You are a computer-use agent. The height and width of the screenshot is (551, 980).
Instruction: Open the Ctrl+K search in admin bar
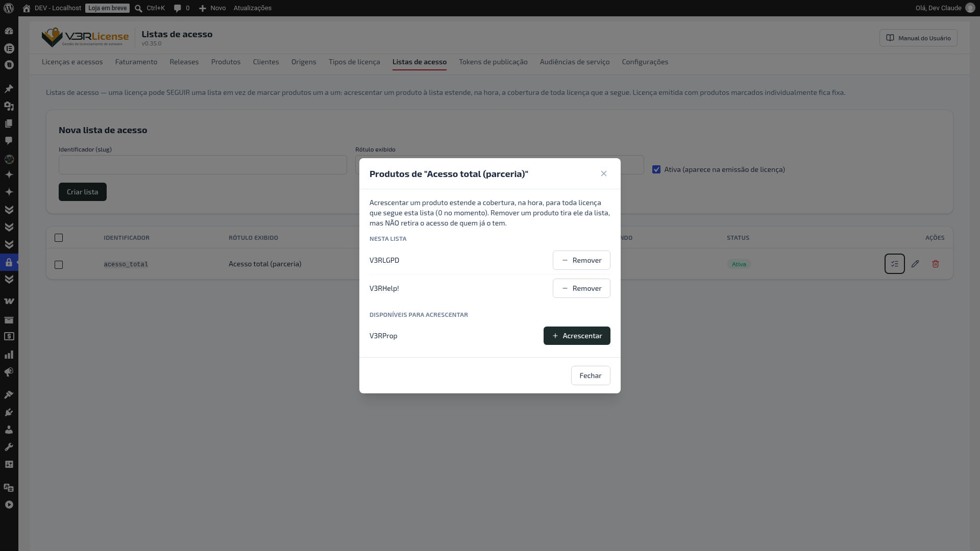click(x=150, y=8)
